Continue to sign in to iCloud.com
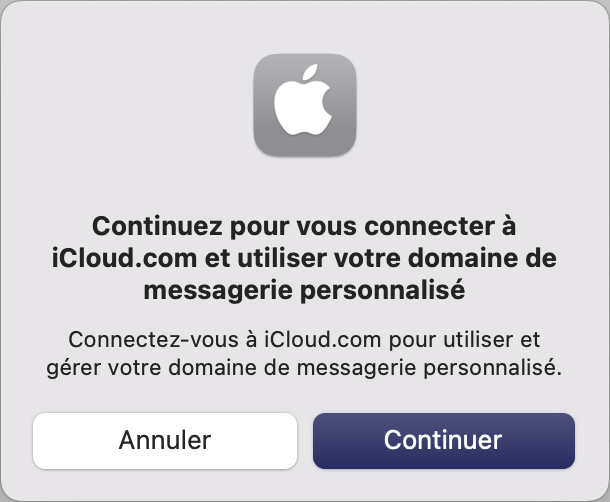Viewport: 610px width, 502px height. coord(444,441)
